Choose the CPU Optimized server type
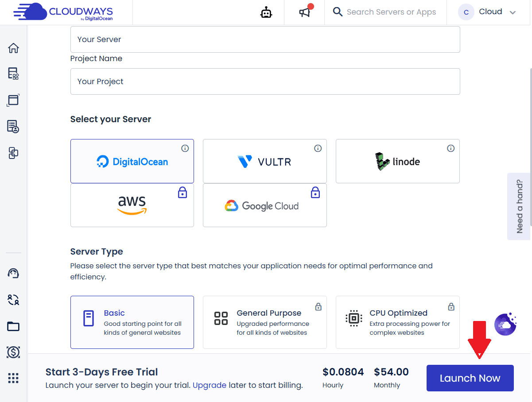 tap(398, 322)
